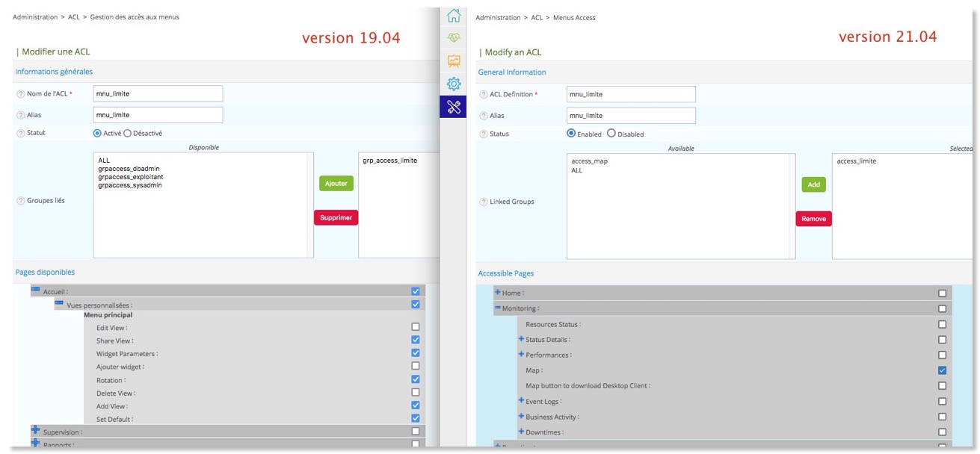Expand the Supervision tree item
The width and height of the screenshot is (980, 454).
[36, 432]
